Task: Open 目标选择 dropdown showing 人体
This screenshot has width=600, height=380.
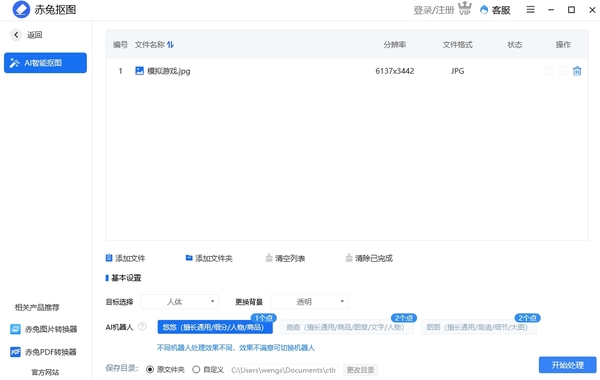Action: tap(179, 302)
